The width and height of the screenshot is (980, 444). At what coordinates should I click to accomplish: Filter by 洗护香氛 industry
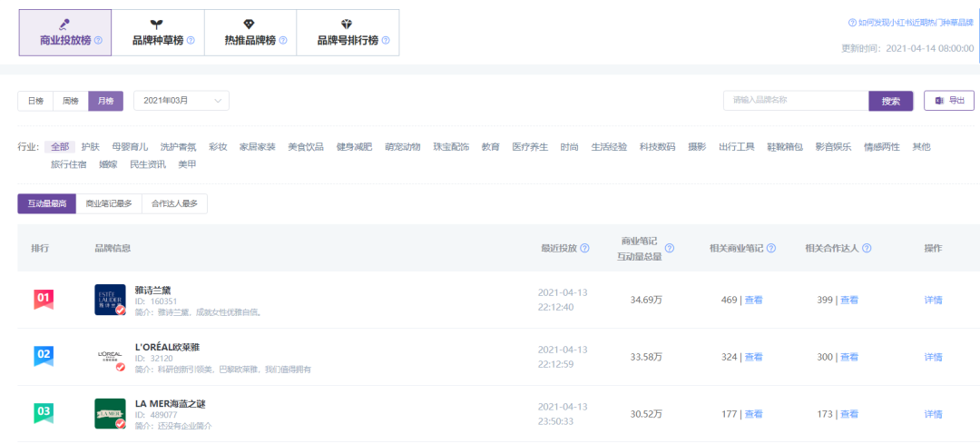[178, 147]
